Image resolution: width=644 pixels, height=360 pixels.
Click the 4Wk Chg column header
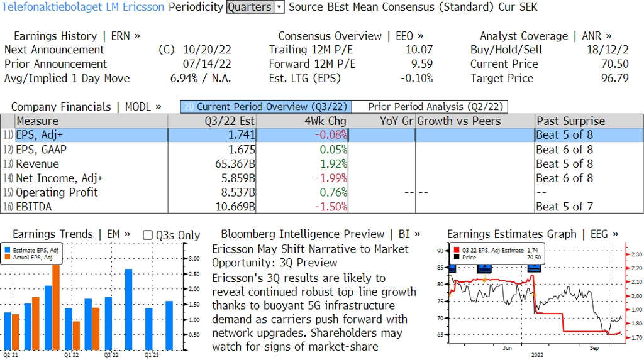pyautogui.click(x=302, y=121)
